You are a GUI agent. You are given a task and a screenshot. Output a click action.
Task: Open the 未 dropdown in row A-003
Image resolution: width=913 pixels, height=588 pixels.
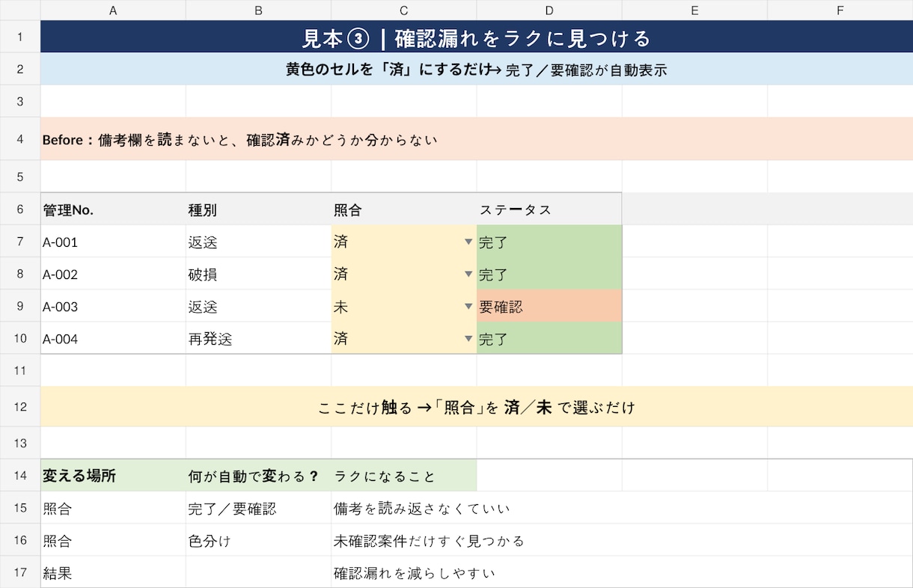[x=468, y=306]
